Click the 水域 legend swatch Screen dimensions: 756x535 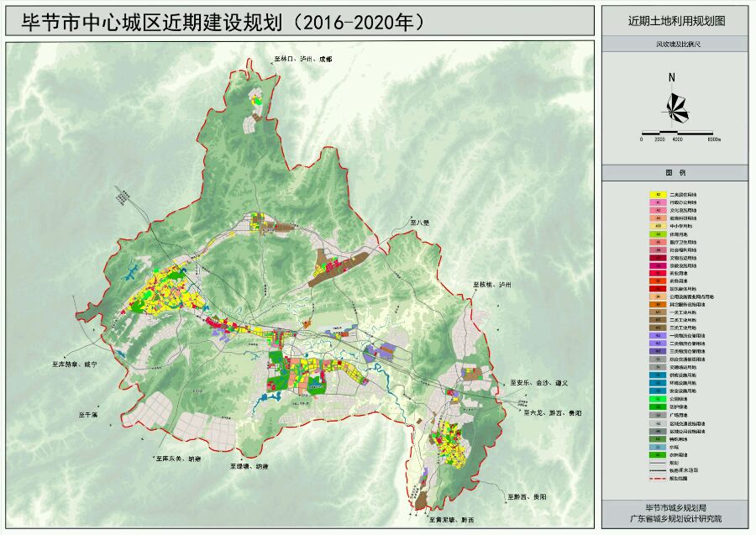[659, 447]
